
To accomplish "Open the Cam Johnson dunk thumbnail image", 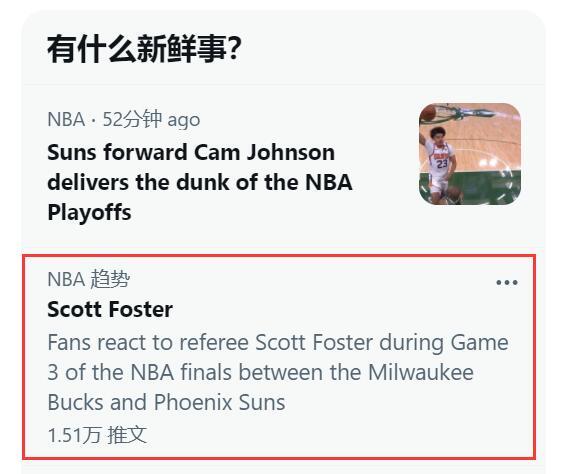I will click(x=470, y=154).
